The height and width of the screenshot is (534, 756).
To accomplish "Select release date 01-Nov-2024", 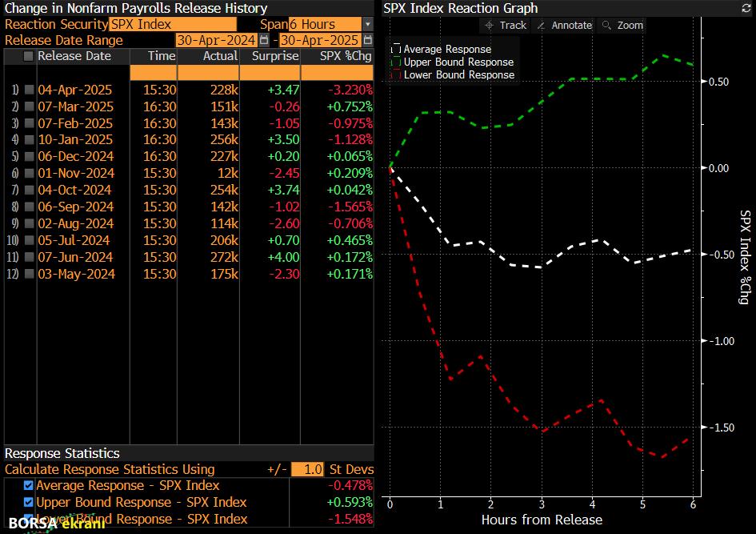I will (x=76, y=173).
